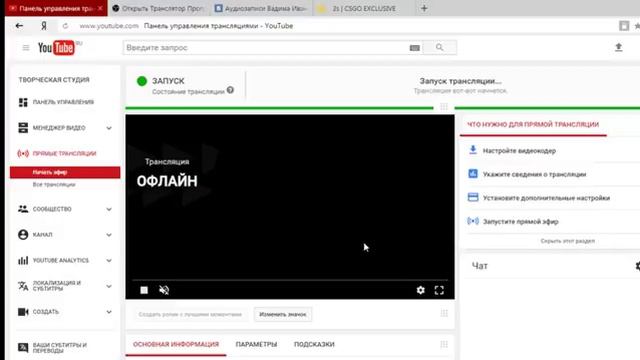Viewport: 640px width, 360px height.
Task: Expand the Канал chevron
Action: coord(109,235)
